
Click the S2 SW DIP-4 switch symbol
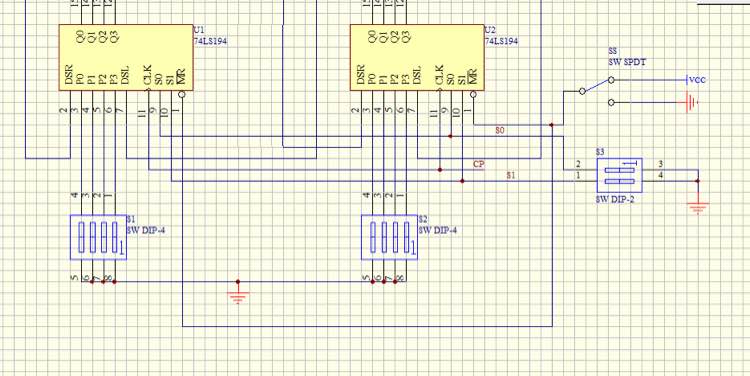click(x=389, y=237)
